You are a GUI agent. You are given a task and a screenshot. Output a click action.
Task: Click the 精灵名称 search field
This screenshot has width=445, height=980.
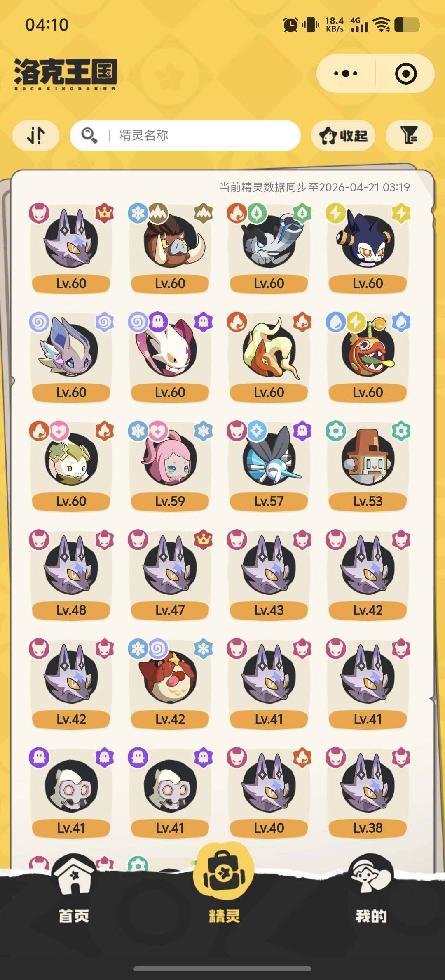coord(185,135)
